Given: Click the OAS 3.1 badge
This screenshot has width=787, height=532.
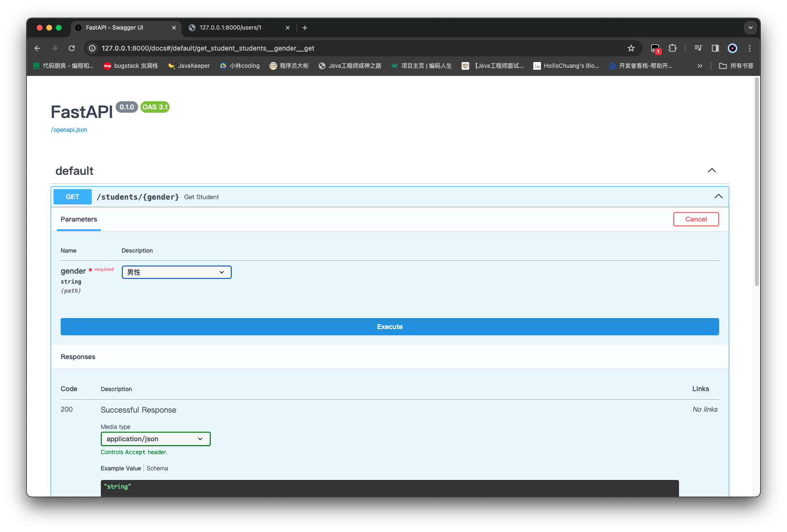Looking at the screenshot, I should (x=155, y=107).
